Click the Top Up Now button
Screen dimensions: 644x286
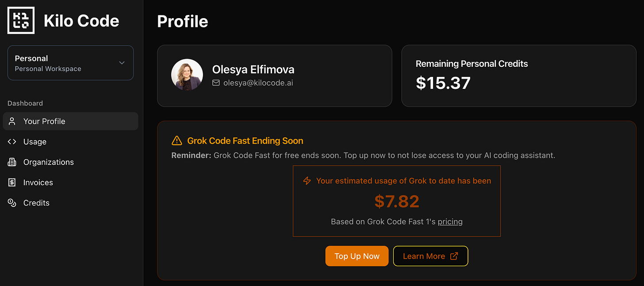(357, 256)
